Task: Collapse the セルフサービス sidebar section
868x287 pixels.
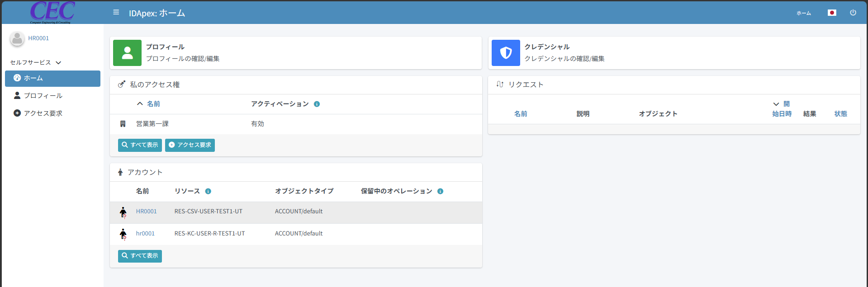Action: (35, 62)
